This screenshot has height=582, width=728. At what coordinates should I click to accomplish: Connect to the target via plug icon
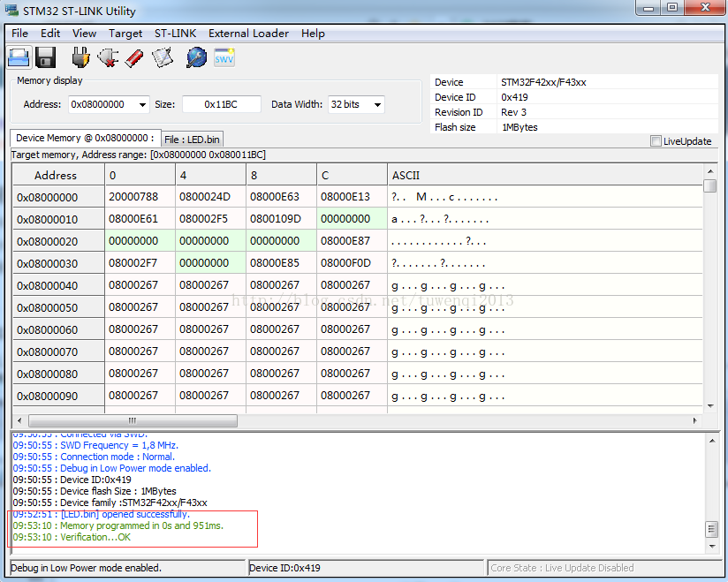click(80, 58)
